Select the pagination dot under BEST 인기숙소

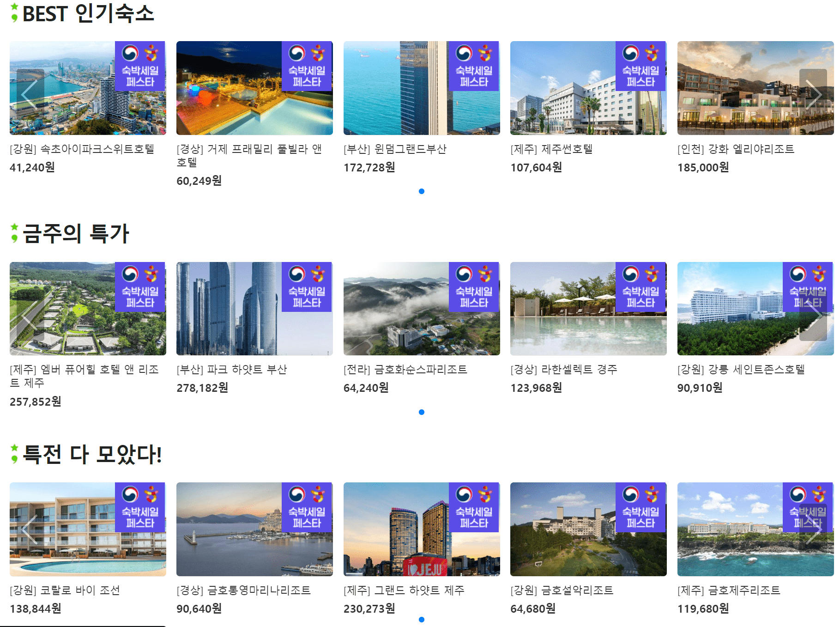(x=422, y=191)
